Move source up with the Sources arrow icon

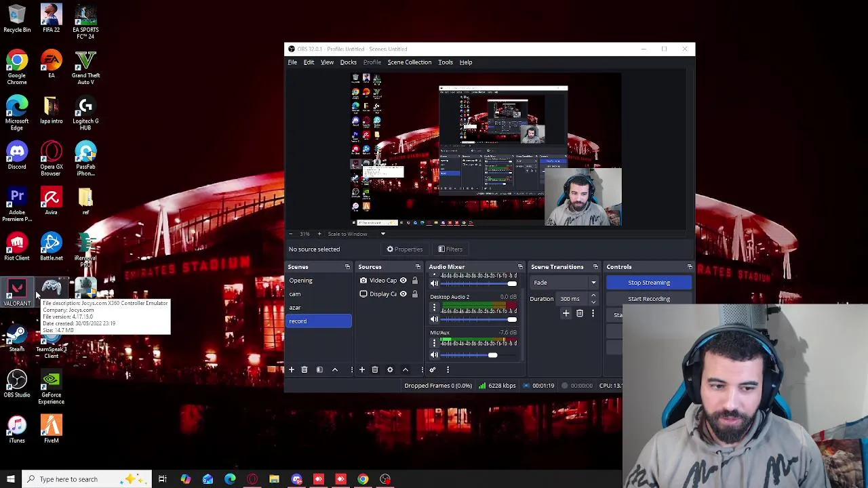tap(406, 369)
